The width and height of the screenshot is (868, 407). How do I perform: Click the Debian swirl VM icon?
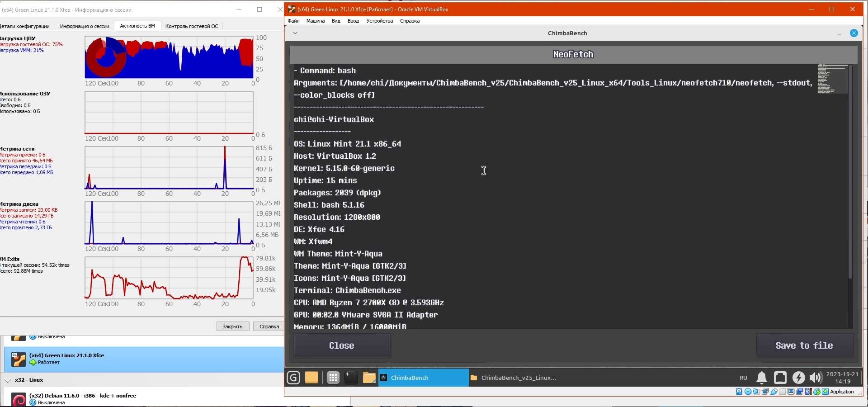pyautogui.click(x=19, y=400)
